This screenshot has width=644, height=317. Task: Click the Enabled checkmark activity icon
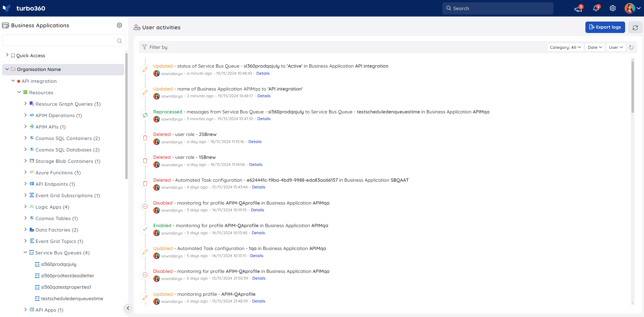click(145, 229)
